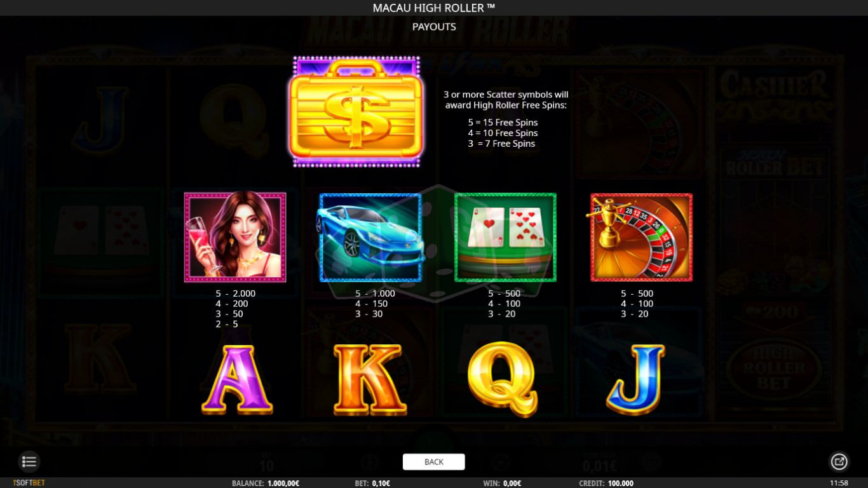Click the blue letter J symbol
Viewport: 868px width, 488px height.
tap(636, 379)
